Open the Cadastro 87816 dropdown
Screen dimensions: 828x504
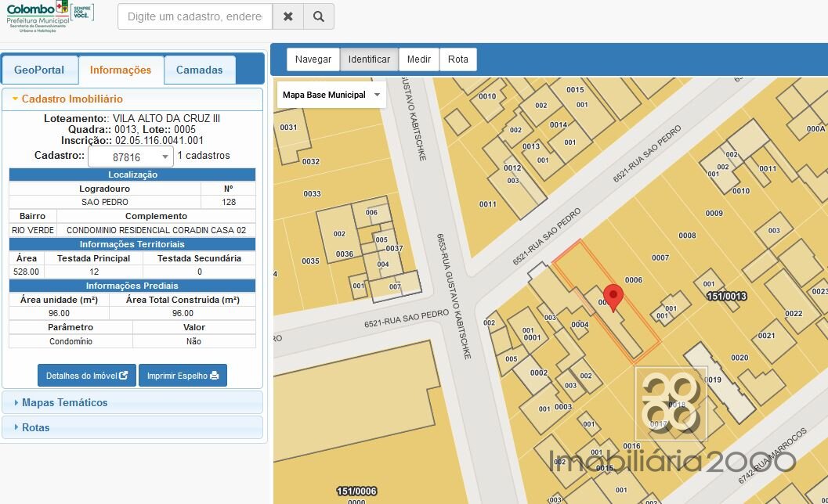click(131, 157)
